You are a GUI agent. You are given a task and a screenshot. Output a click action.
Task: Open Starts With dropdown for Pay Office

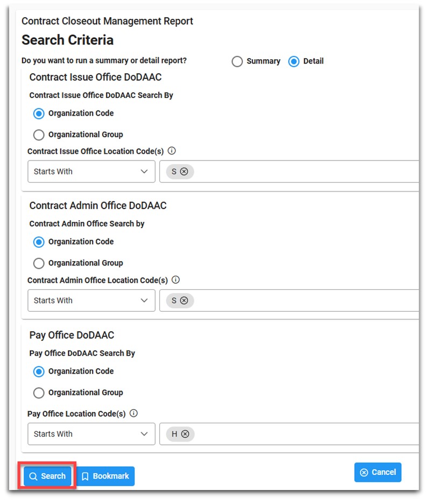92,434
